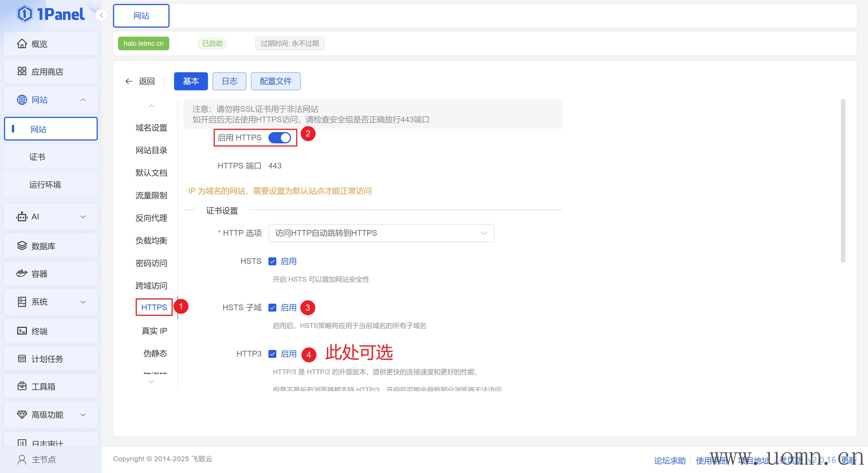Viewport: 868px width, 473px height.
Task: Expand the 高级功能 sidebar menu
Action: [51, 414]
